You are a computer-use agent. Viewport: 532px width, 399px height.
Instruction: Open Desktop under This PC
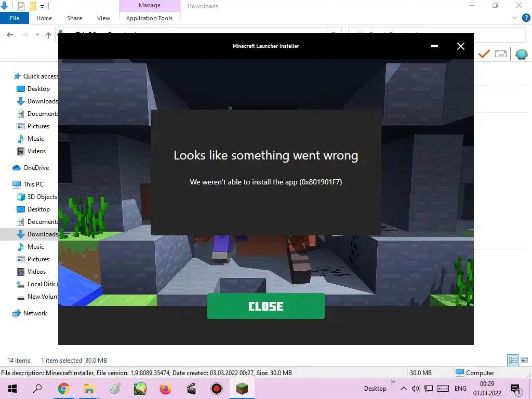(x=33, y=209)
